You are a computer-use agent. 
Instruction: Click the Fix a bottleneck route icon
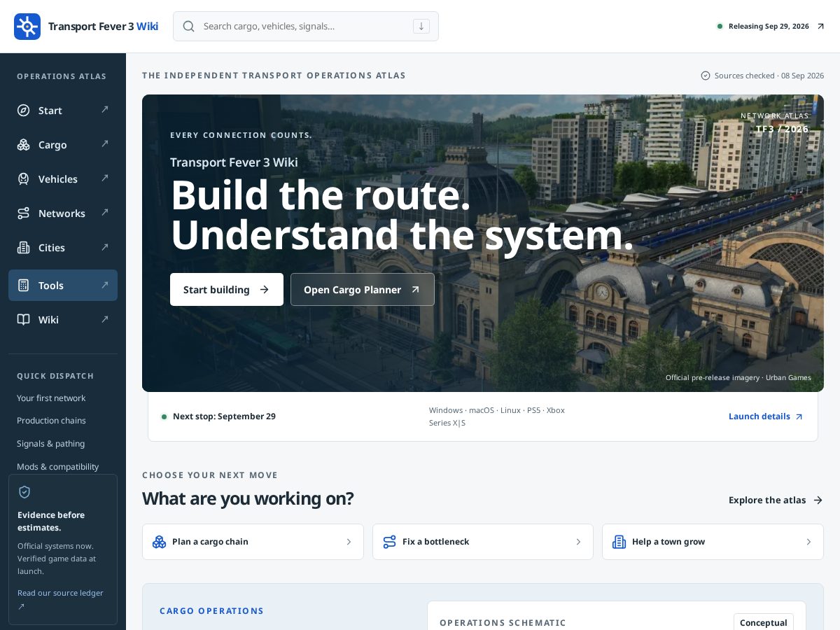pyautogui.click(x=390, y=542)
